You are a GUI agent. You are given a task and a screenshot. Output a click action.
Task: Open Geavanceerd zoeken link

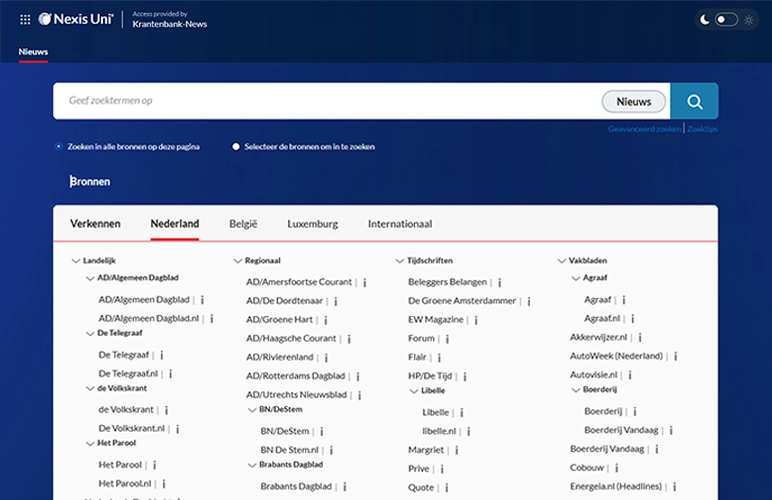644,129
